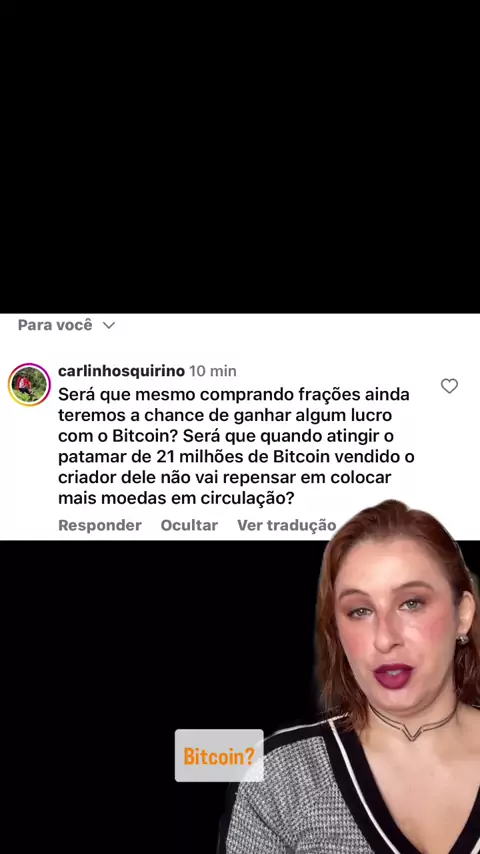This screenshot has height=854, width=480.
Task: Show translation via Ver tradução
Action: [x=287, y=526]
